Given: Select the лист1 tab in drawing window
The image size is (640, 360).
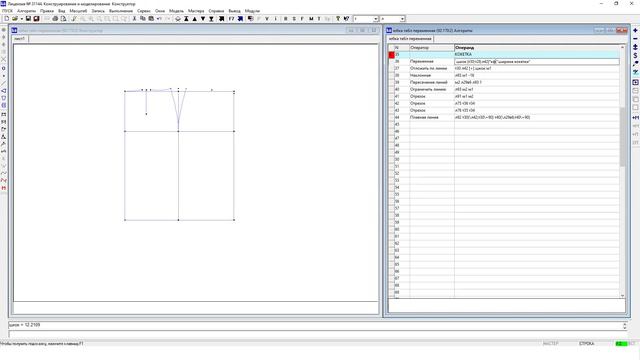Looking at the screenshot, I should pyautogui.click(x=20, y=39).
